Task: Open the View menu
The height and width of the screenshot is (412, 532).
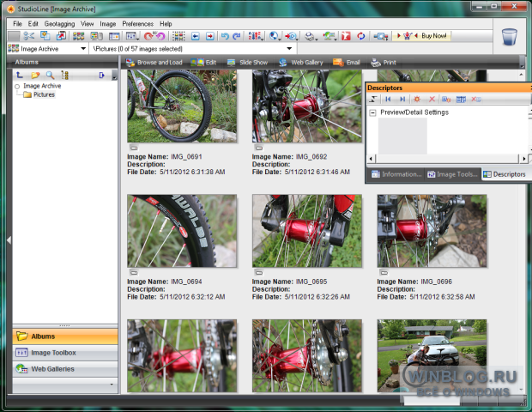Action: 87,24
